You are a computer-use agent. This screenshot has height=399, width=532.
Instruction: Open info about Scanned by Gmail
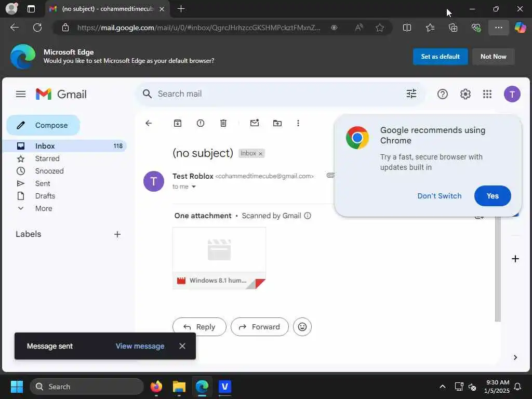308,216
